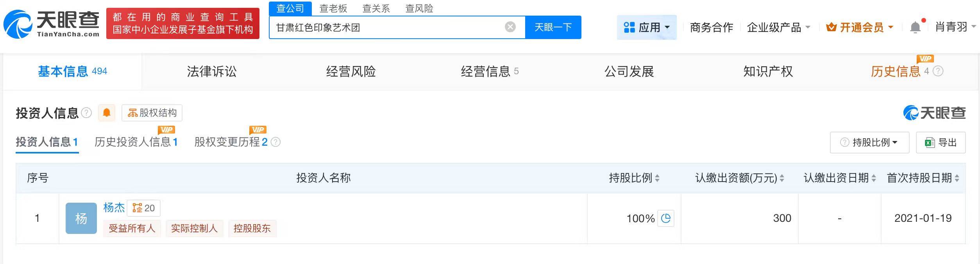Click the 杨 avatar thumbnail
The image size is (980, 264).
(x=81, y=218)
